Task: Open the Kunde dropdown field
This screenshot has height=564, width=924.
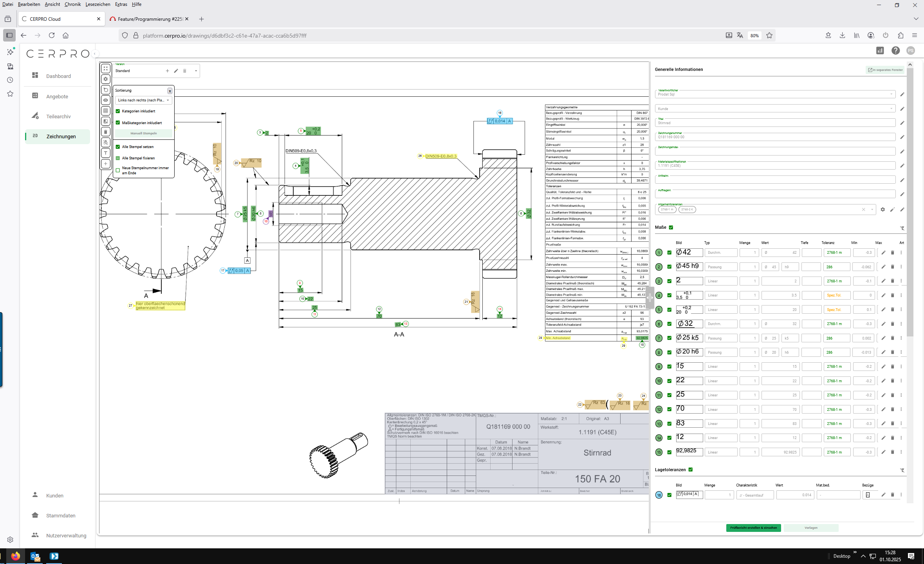Action: [x=774, y=108]
